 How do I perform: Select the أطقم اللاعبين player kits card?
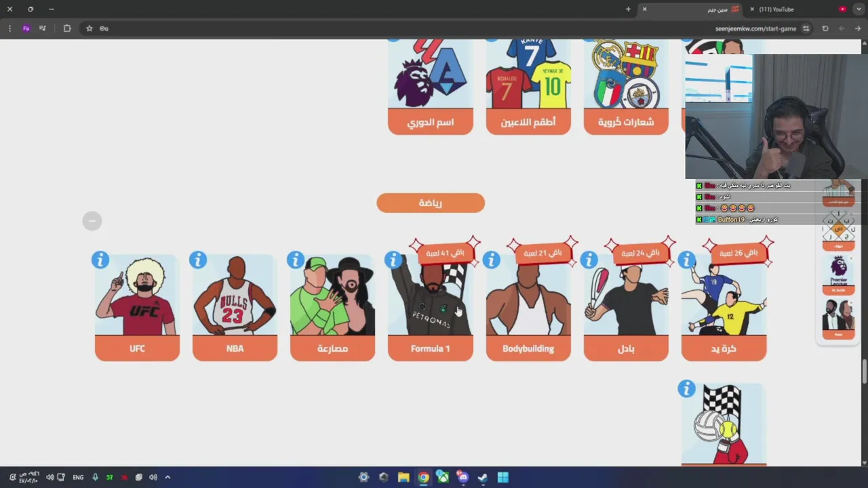pyautogui.click(x=528, y=87)
